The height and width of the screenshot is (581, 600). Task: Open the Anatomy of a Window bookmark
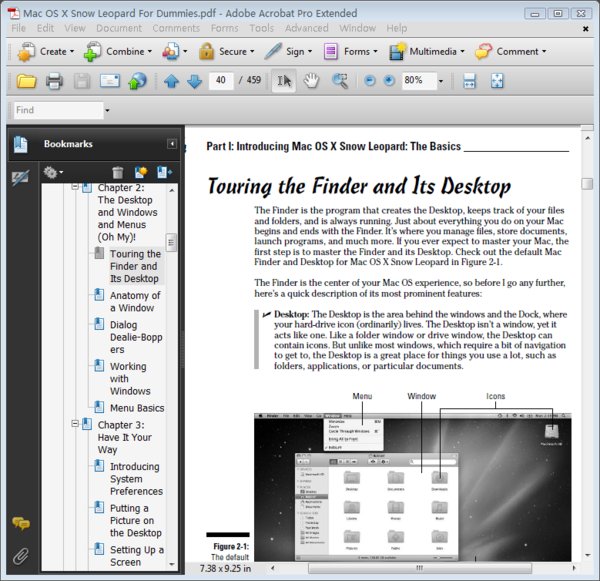coord(135,302)
